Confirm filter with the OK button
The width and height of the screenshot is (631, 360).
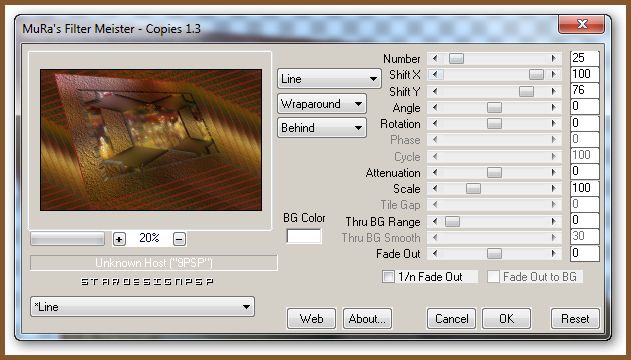coord(506,319)
